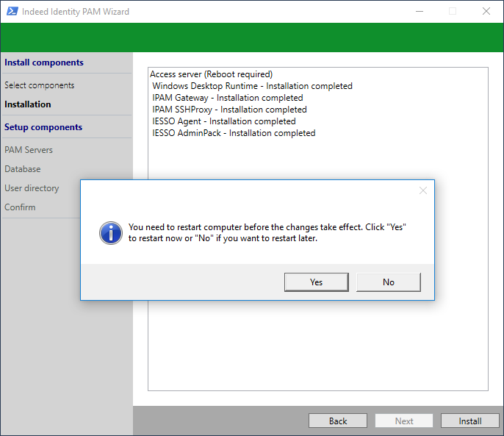
Task: Select the Windows Desktop Runtime installation line
Action: pyautogui.click(x=252, y=86)
